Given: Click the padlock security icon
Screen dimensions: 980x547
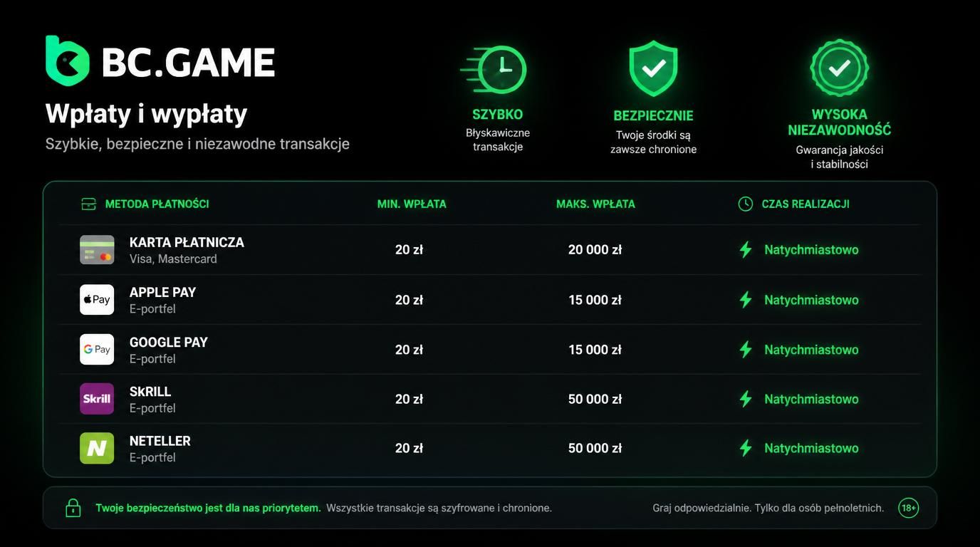Looking at the screenshot, I should point(73,508).
